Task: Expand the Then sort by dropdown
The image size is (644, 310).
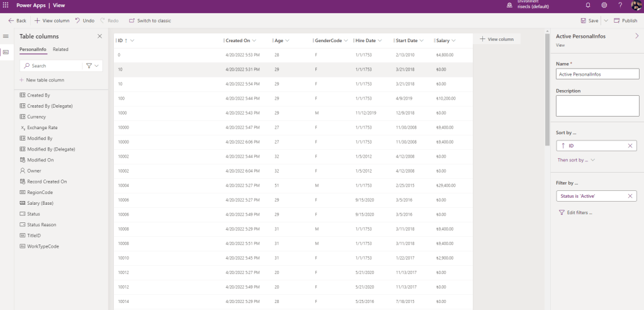Action: pos(576,160)
